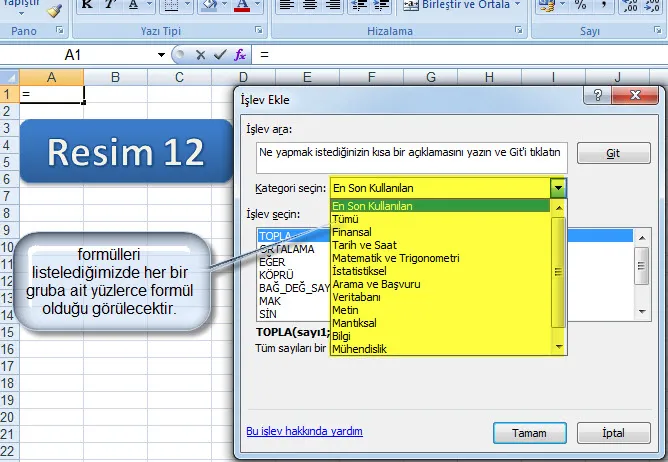The width and height of the screenshot is (668, 462).
Task: Select Finansal from the category list
Action: click(353, 232)
